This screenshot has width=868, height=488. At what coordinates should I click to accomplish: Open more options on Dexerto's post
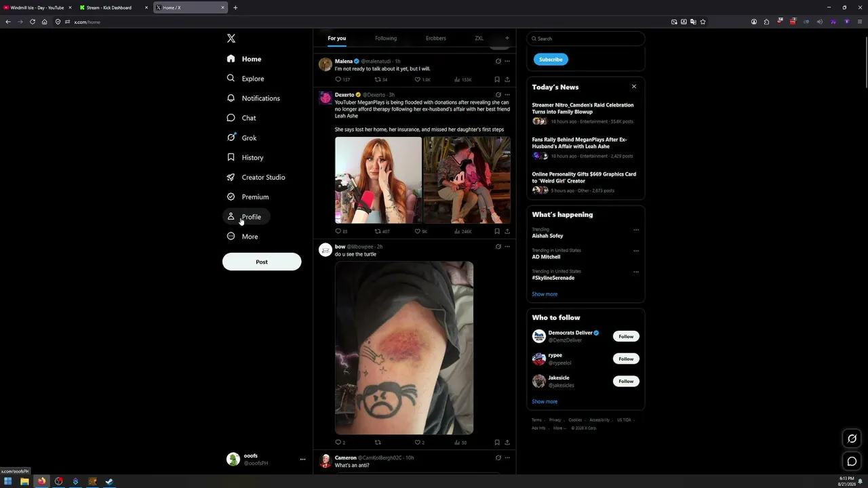507,95
